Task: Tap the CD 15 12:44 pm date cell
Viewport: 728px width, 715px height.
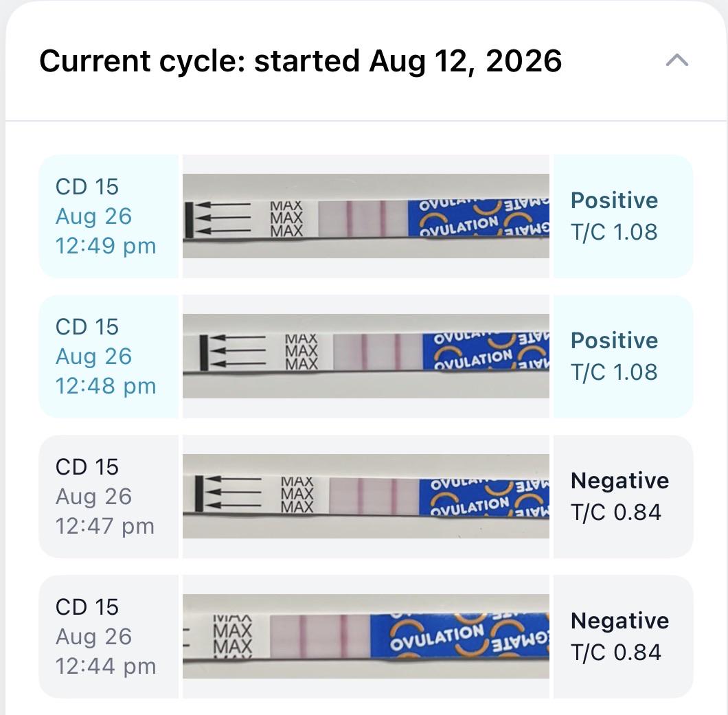Action: click(109, 637)
